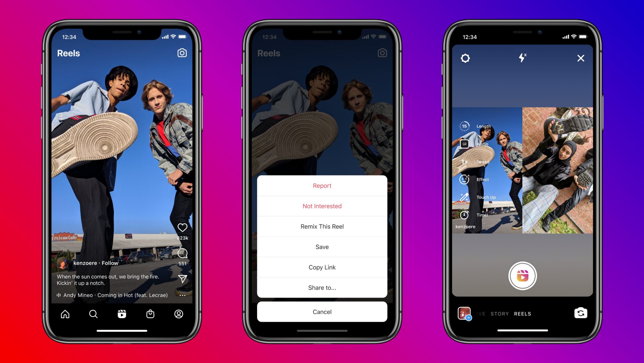Click Save in the context menu

321,247
